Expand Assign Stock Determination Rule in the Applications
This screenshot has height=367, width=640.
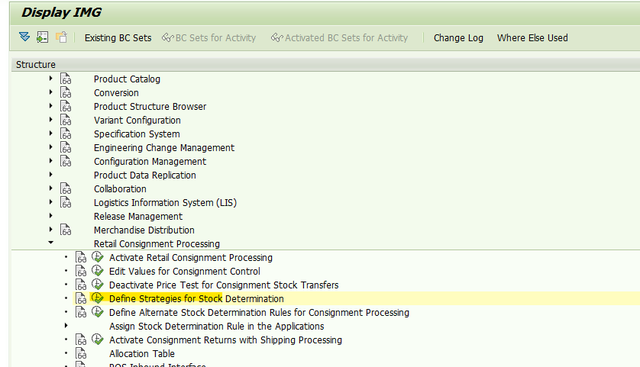click(66, 326)
